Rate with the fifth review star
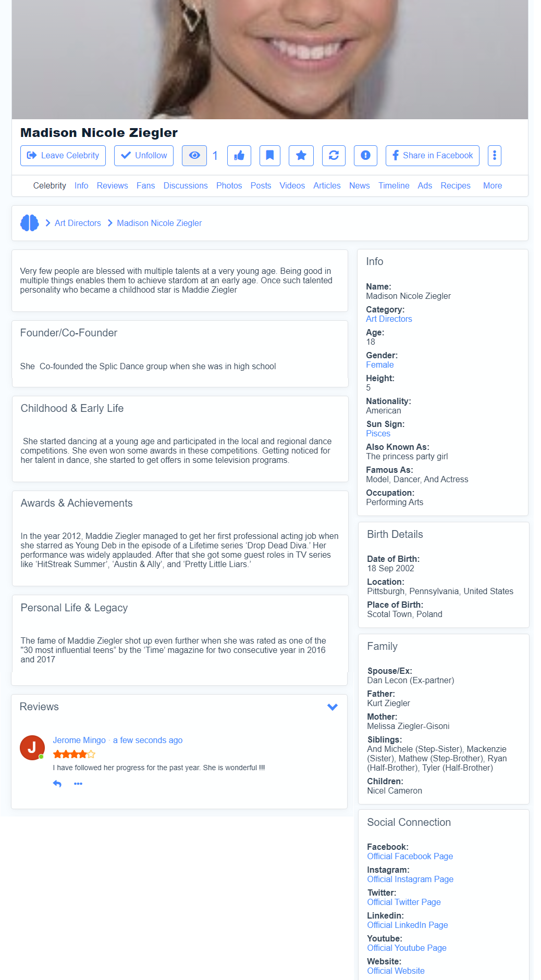 pyautogui.click(x=91, y=754)
